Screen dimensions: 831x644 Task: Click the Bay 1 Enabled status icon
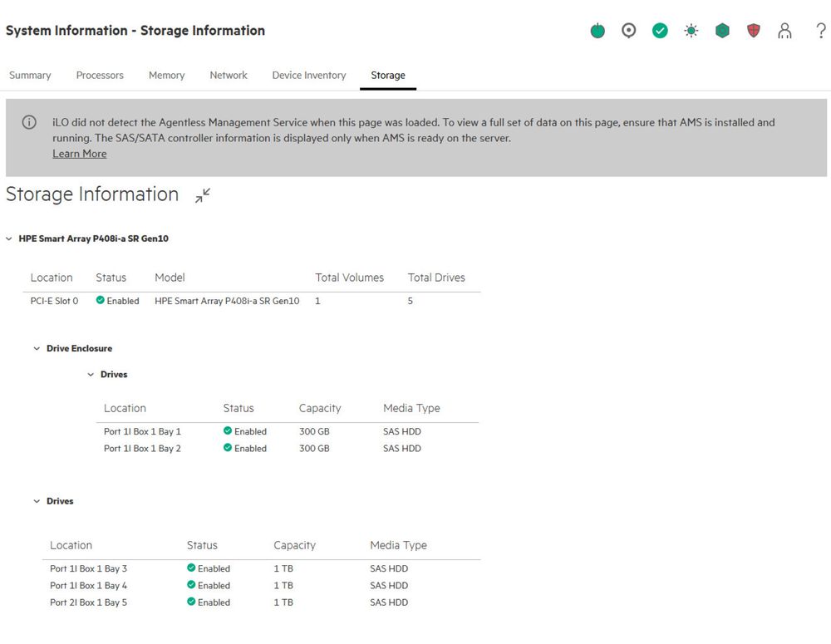[228, 430]
